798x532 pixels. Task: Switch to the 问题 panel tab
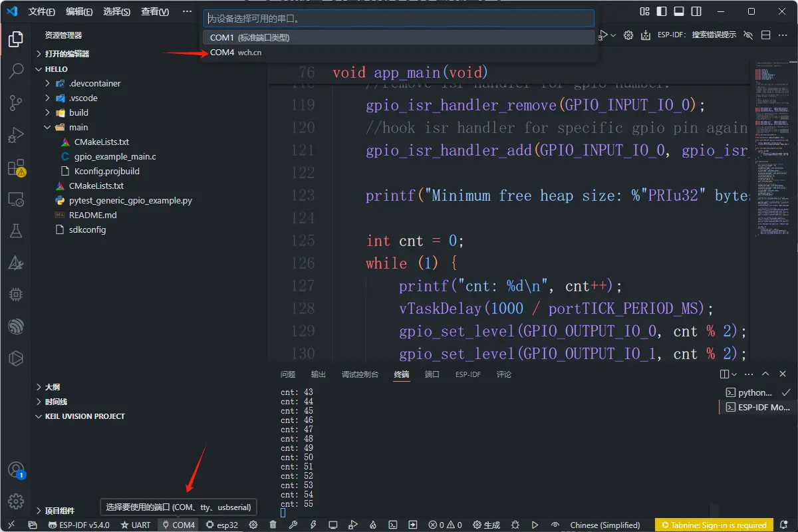(x=288, y=374)
